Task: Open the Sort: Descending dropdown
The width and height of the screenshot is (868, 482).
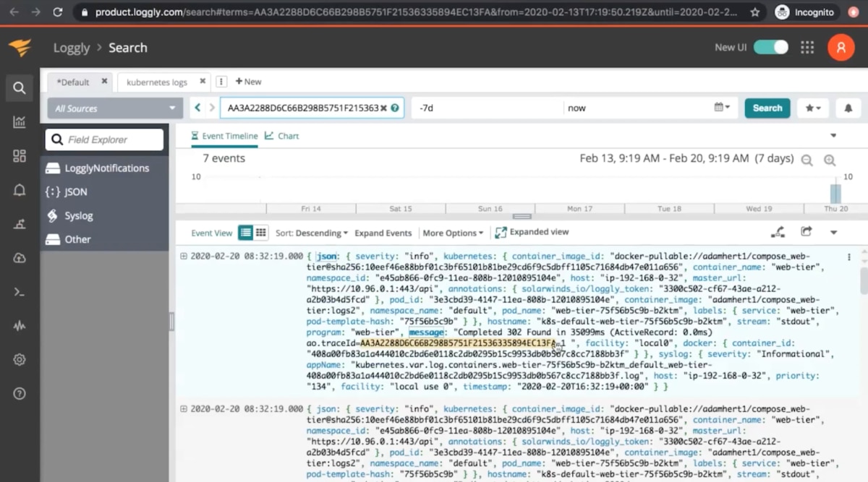Action: (x=311, y=233)
